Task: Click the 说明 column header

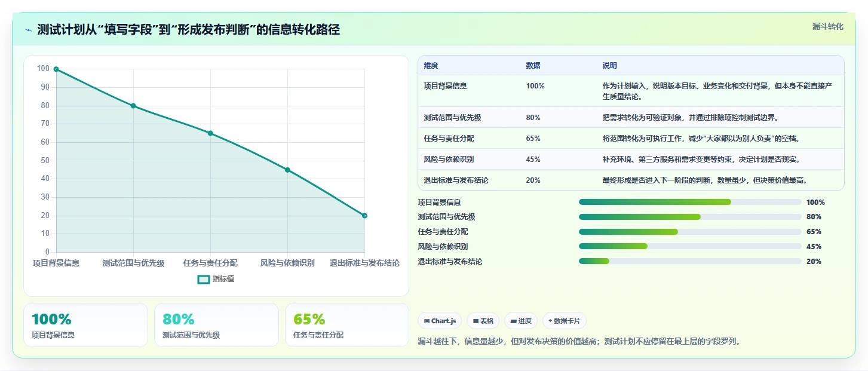Action: click(609, 66)
